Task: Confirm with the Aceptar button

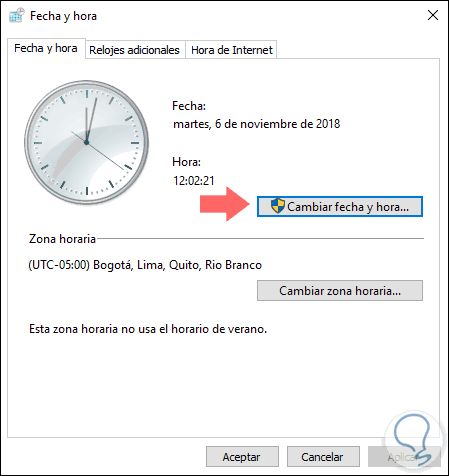Action: 242,457
